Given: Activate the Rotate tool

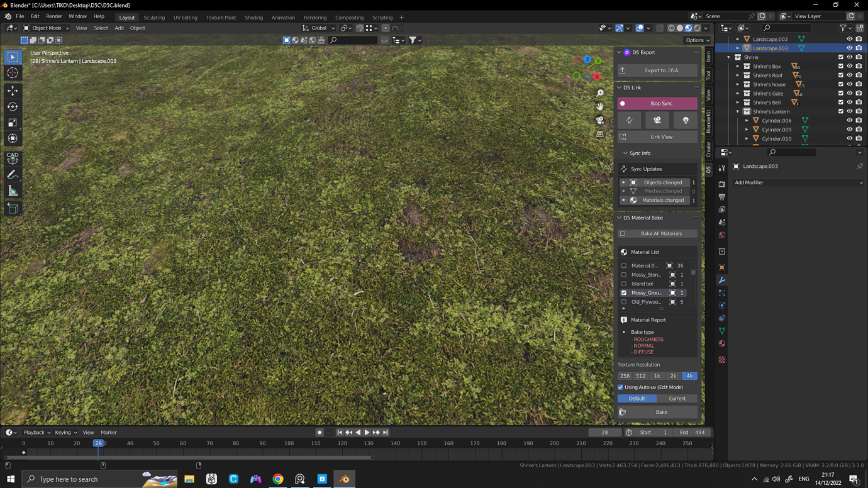Looking at the screenshot, I should tap(13, 107).
